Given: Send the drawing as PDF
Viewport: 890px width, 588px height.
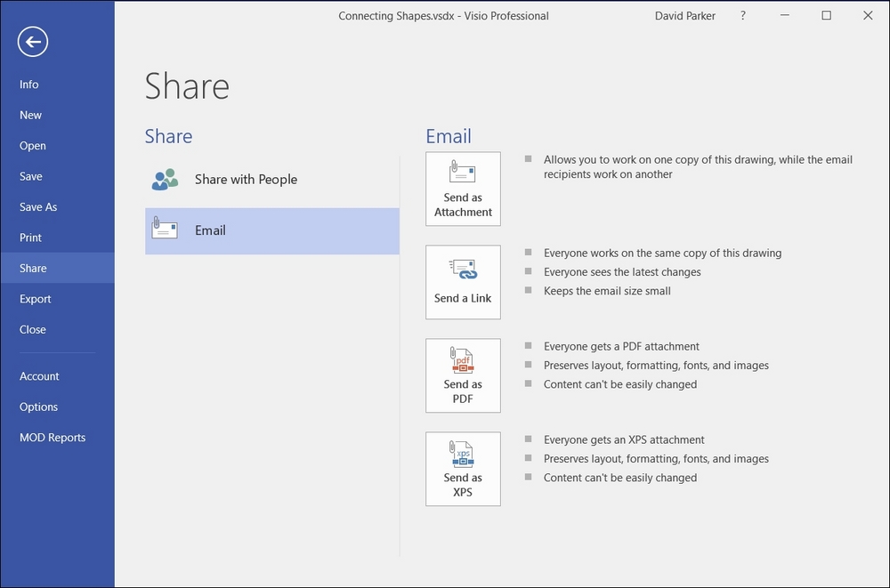Looking at the screenshot, I should [463, 375].
